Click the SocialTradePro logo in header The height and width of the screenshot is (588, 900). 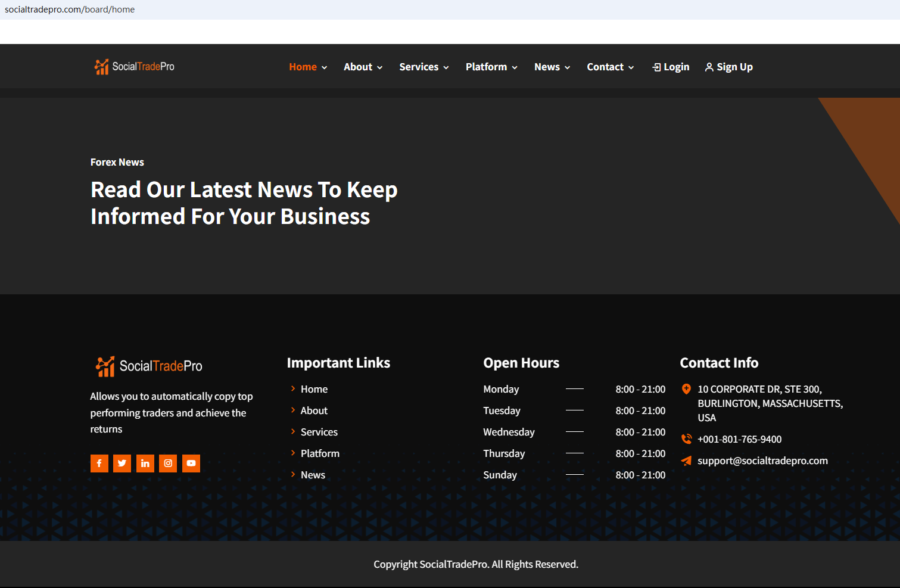point(135,67)
